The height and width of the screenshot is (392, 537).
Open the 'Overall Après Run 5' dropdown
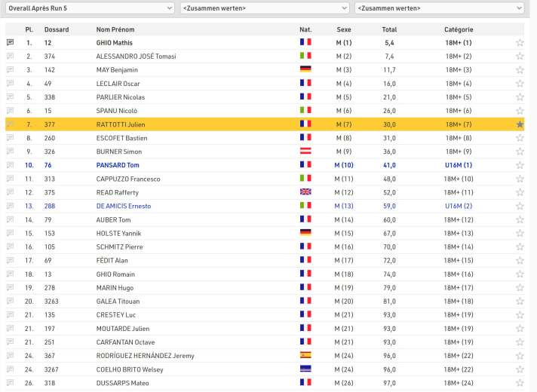click(x=90, y=8)
